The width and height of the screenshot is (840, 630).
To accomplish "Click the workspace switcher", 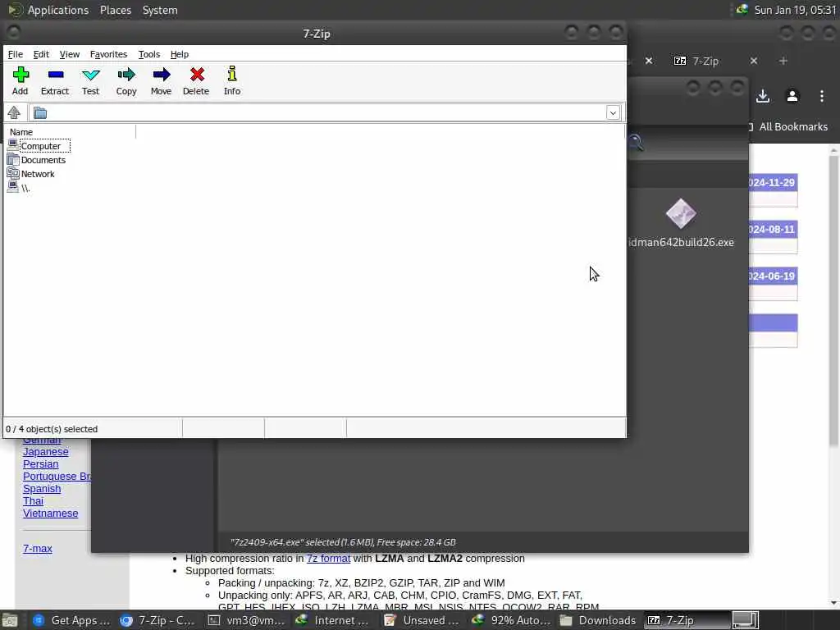I will tap(746, 620).
